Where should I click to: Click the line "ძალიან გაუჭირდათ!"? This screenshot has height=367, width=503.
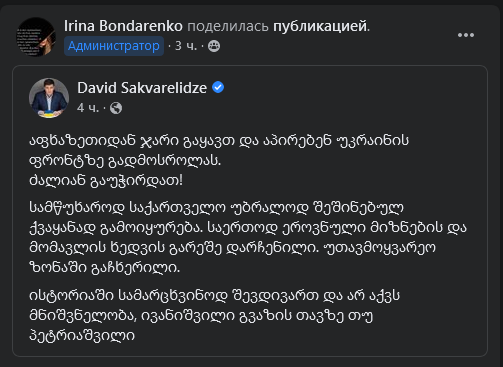pyautogui.click(x=106, y=181)
